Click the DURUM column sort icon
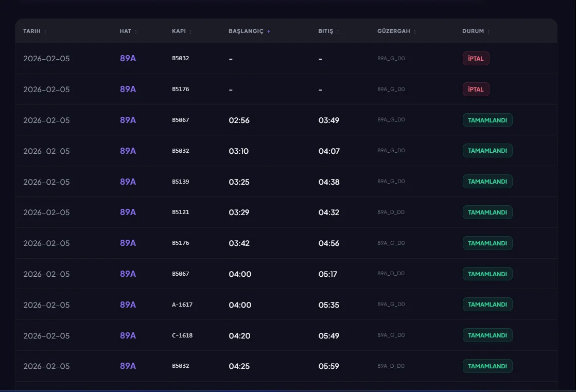The width and height of the screenshot is (576, 392). click(x=488, y=31)
